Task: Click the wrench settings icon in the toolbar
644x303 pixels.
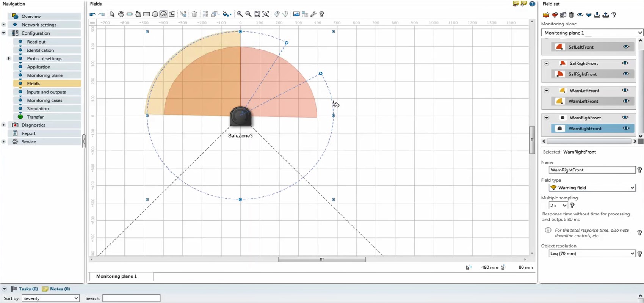Action: (x=313, y=14)
